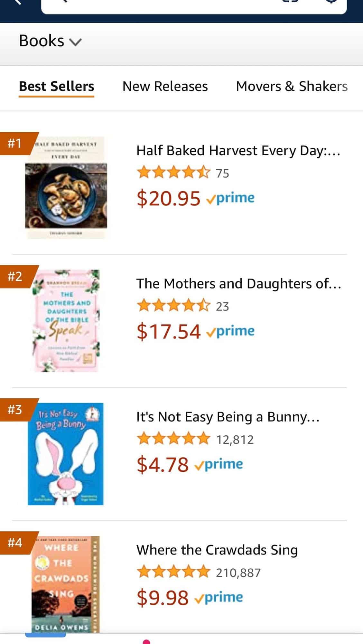The image size is (363, 644).
Task: Open the Mothers and Daughters book cover
Action: [x=66, y=321]
